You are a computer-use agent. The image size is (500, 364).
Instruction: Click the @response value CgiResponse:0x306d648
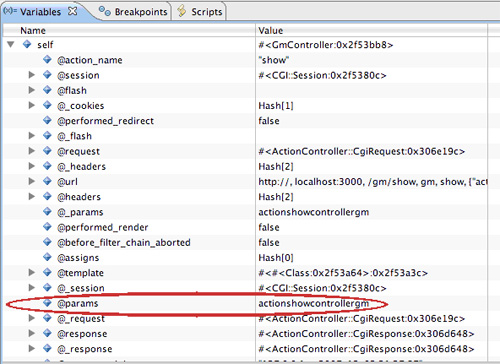(366, 334)
